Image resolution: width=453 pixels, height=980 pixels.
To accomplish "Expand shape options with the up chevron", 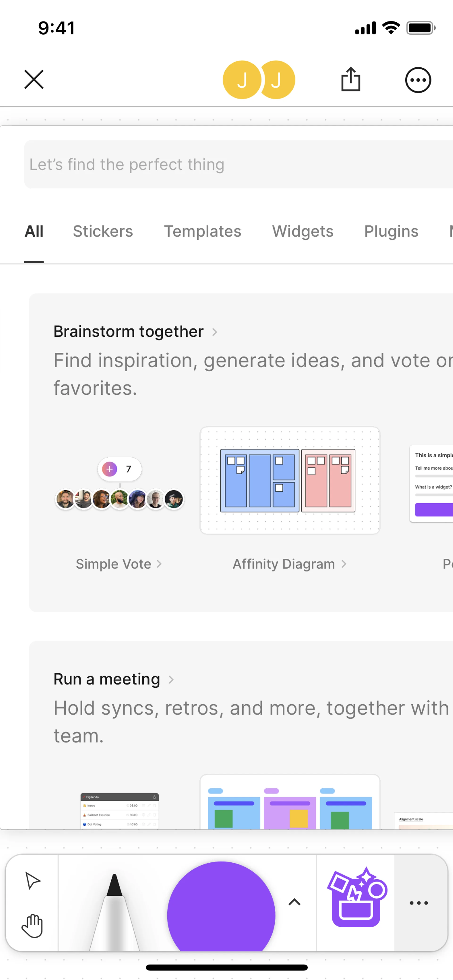I will pos(294,902).
